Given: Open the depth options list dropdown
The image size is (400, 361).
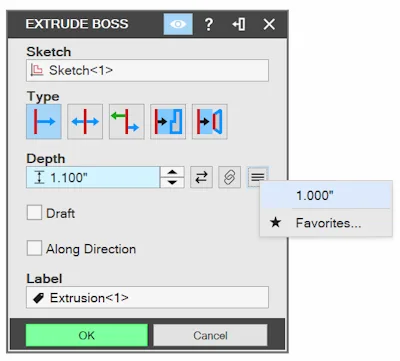Looking at the screenshot, I should point(258,177).
